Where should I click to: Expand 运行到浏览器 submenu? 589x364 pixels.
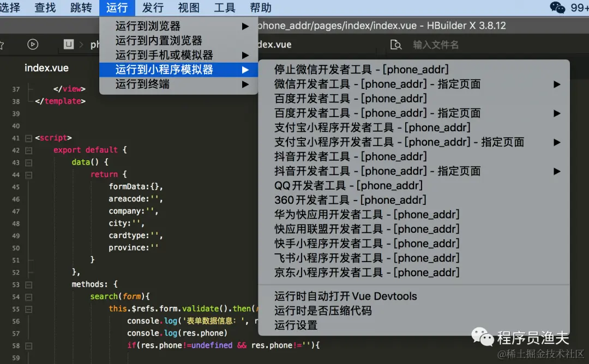coord(178,26)
